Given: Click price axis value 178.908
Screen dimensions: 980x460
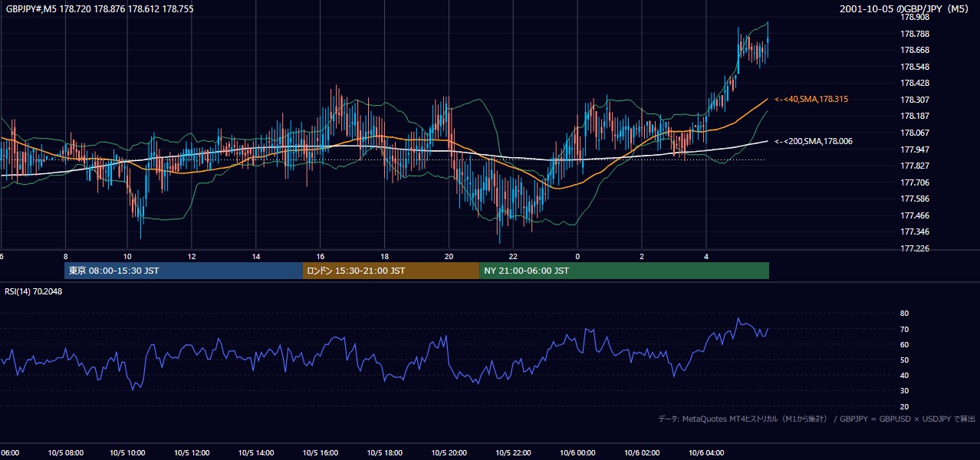Looking at the screenshot, I should [915, 17].
